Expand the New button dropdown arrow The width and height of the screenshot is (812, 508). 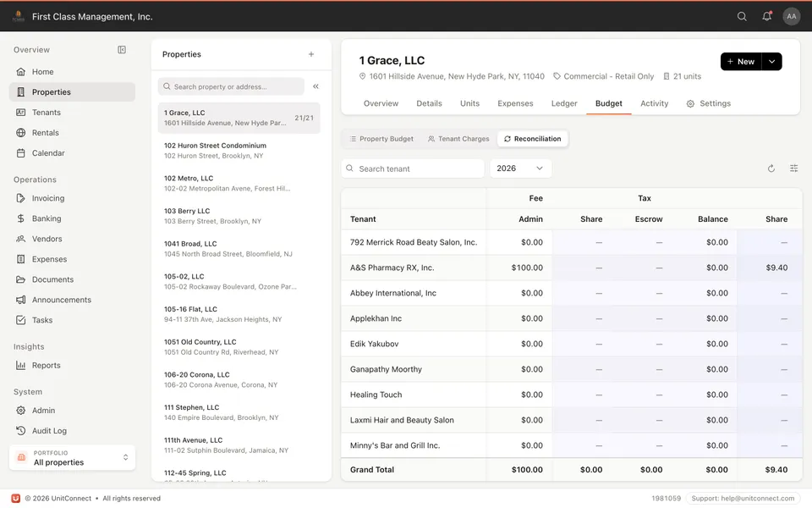pyautogui.click(x=771, y=62)
